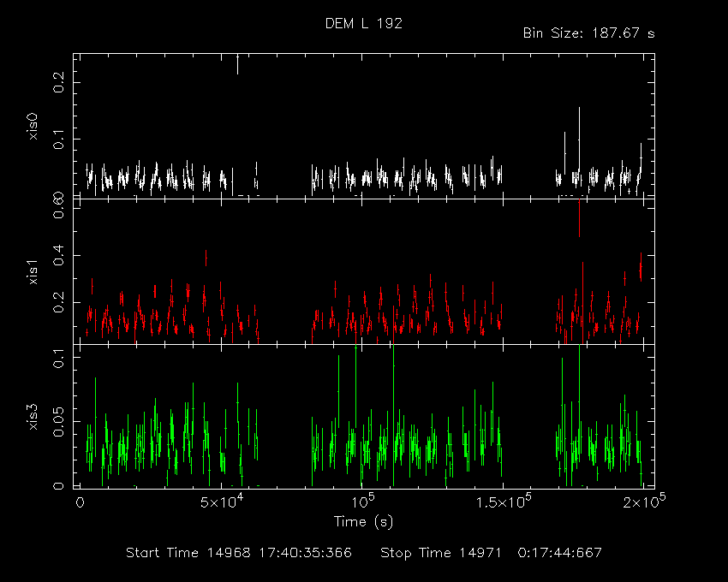Click the "xis3" y-axis label
This screenshot has width=728, height=582.
33,417
